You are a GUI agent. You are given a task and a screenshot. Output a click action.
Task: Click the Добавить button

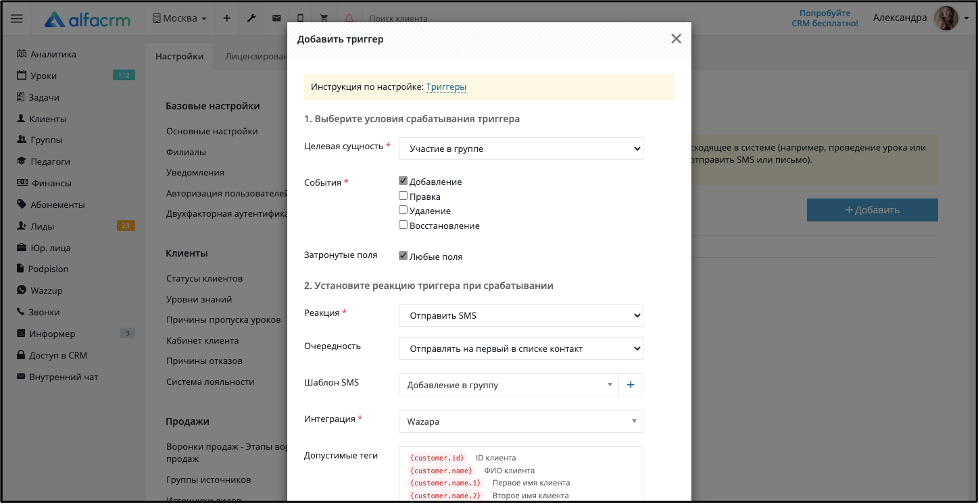point(872,210)
